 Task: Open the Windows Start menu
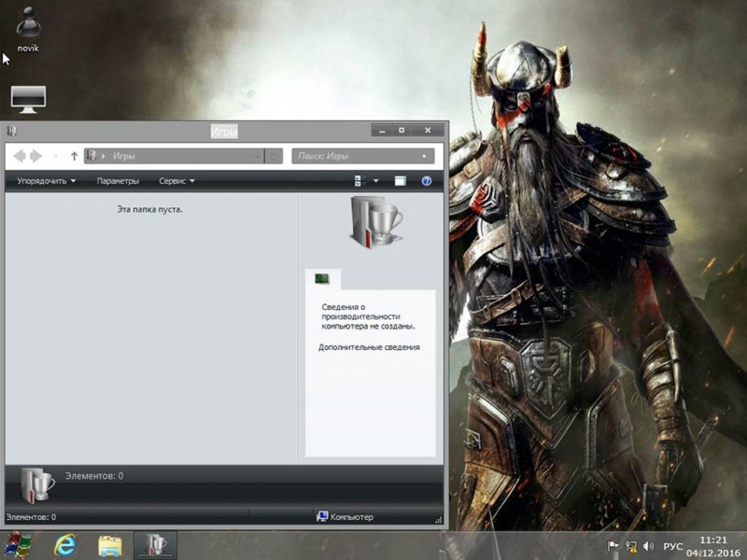(x=19, y=545)
